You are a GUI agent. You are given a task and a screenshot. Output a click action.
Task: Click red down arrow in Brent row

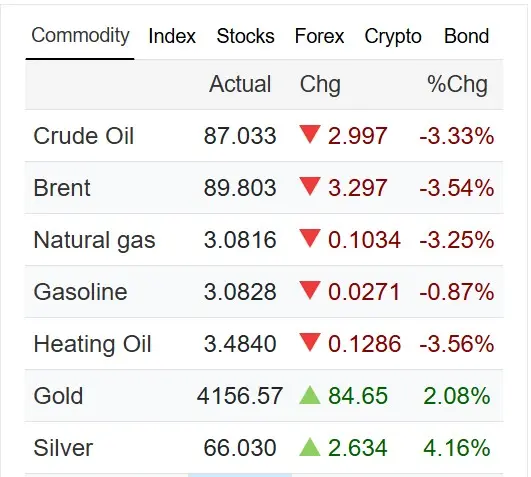point(310,186)
